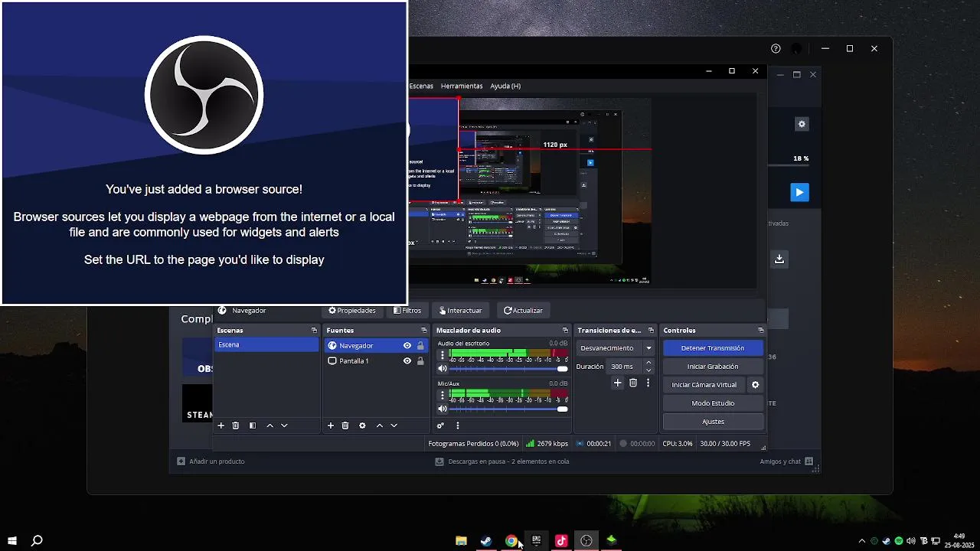Decrease transition duration with down arrow
The image size is (980, 551).
pyautogui.click(x=648, y=370)
